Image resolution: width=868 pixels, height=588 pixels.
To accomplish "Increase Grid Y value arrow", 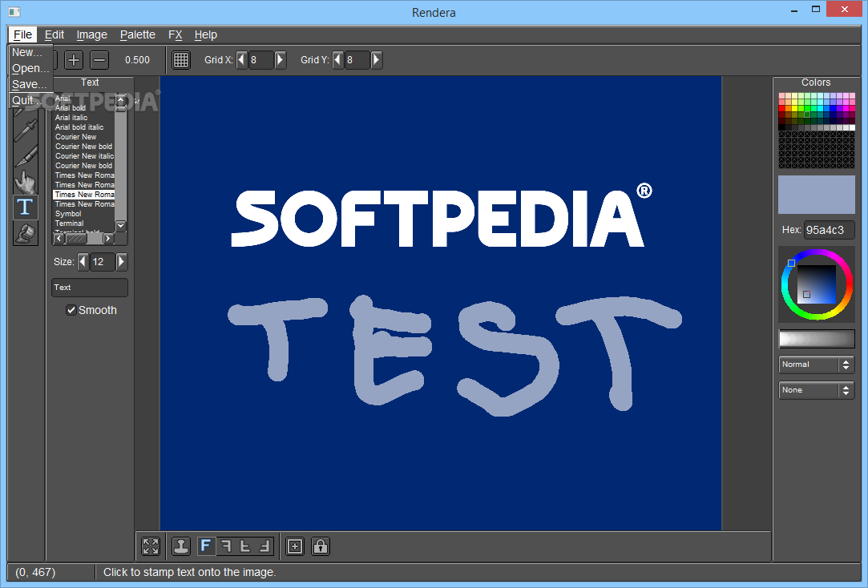I will (x=377, y=60).
